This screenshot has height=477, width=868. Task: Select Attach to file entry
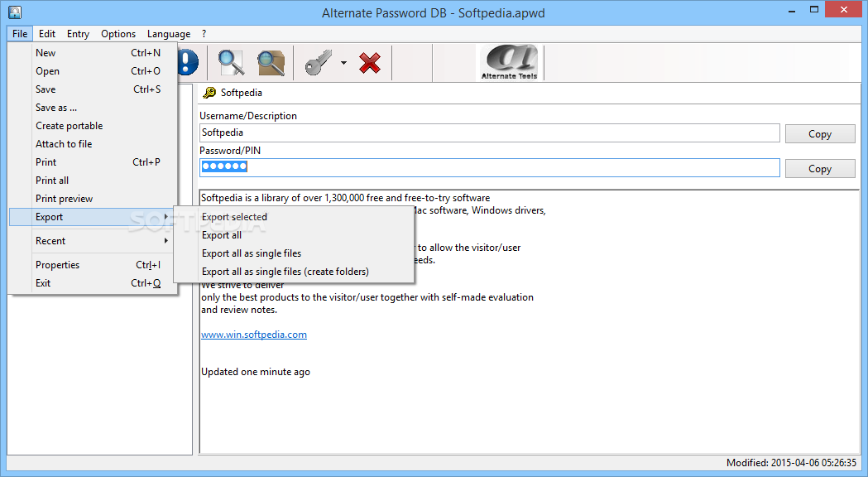pyautogui.click(x=93, y=144)
